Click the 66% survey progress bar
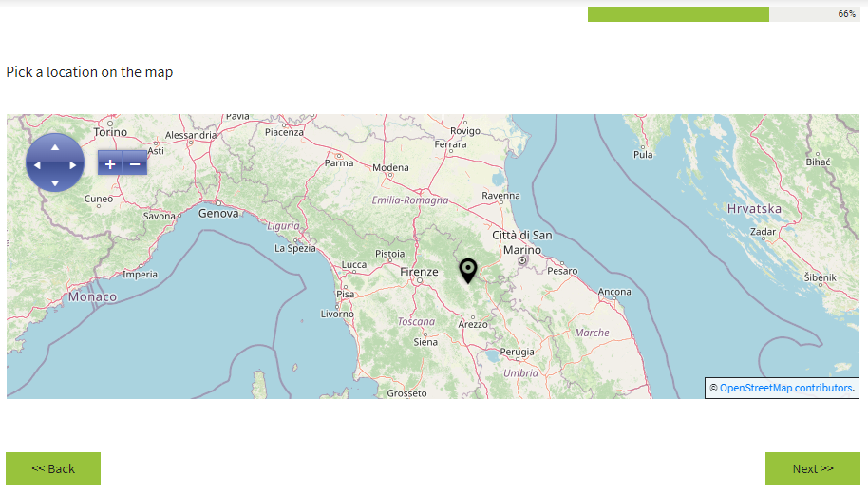 724,14
